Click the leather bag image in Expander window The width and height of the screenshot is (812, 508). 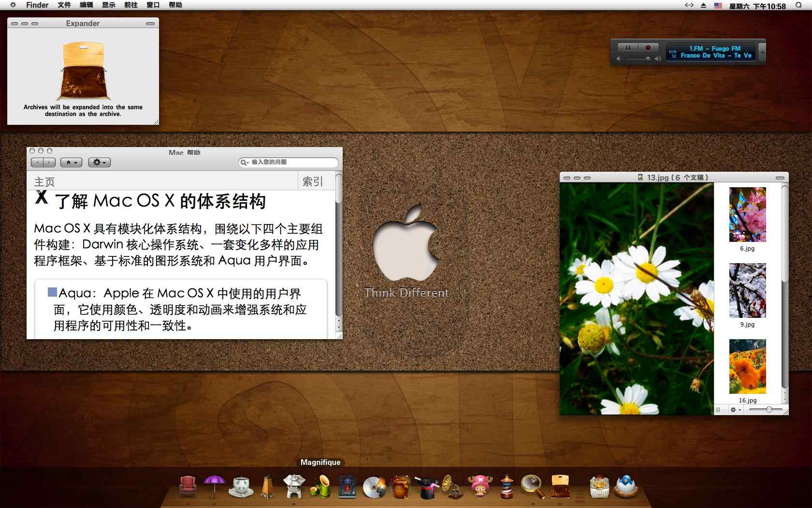(83, 70)
